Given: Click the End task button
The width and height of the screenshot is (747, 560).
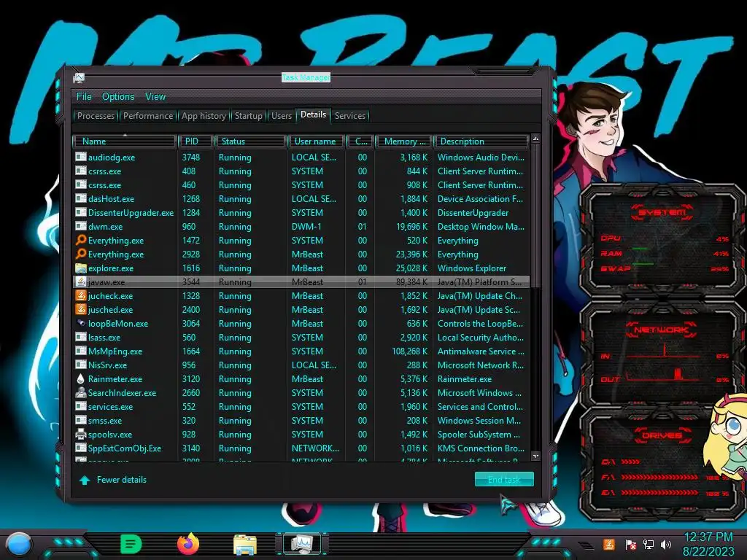Looking at the screenshot, I should coord(504,480).
